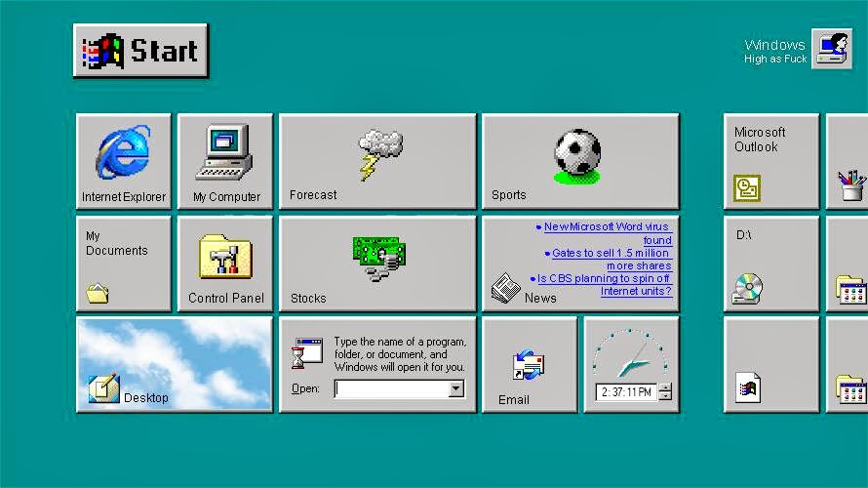
Task: Open the Desktop clouds tile
Action: (x=175, y=365)
